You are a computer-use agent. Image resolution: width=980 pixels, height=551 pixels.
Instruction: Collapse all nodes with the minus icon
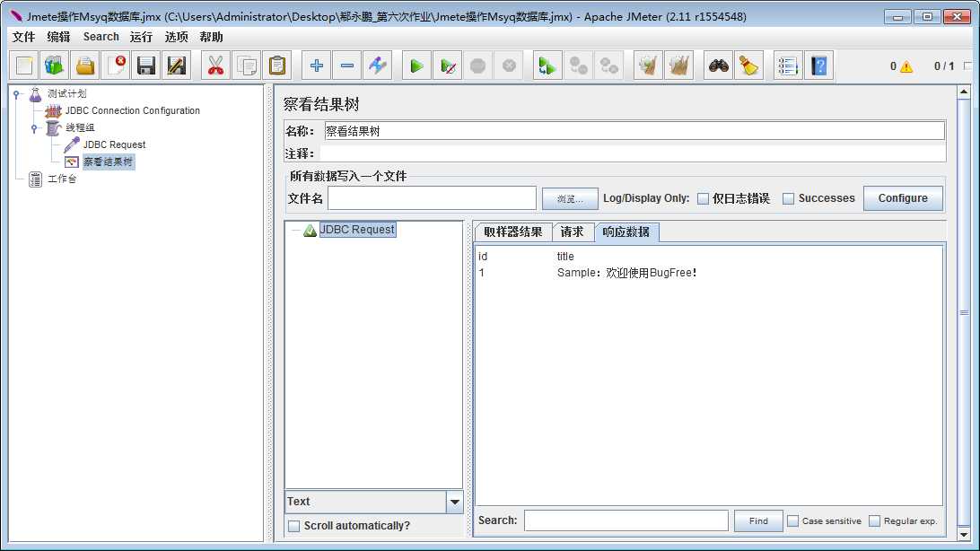(347, 66)
